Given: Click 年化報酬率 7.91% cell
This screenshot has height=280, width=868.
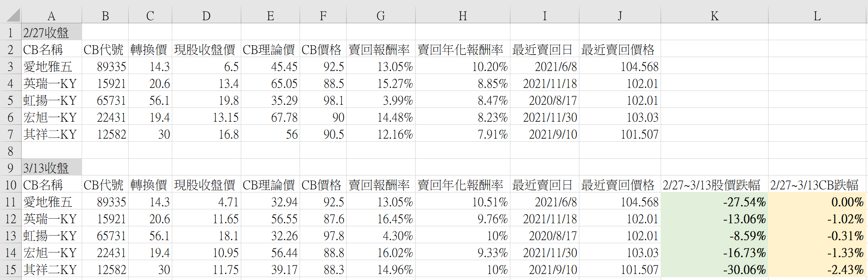Looking at the screenshot, I should [463, 134].
